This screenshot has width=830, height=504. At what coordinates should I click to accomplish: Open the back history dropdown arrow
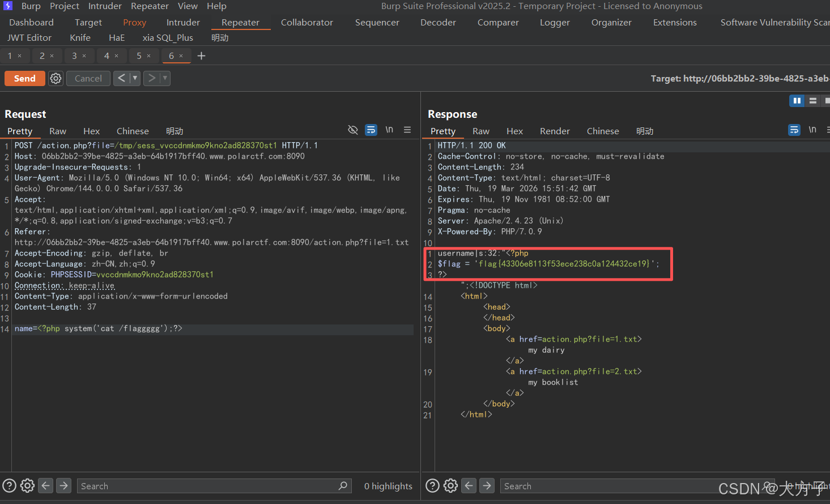(135, 78)
